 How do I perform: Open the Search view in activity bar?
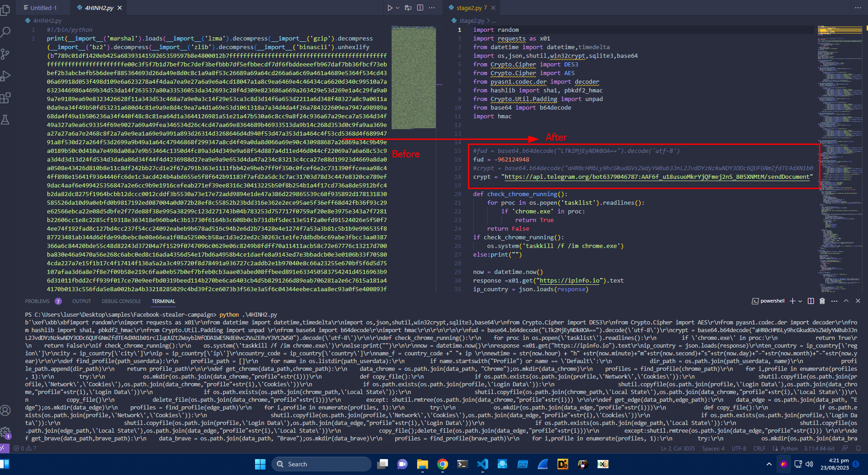[5, 32]
